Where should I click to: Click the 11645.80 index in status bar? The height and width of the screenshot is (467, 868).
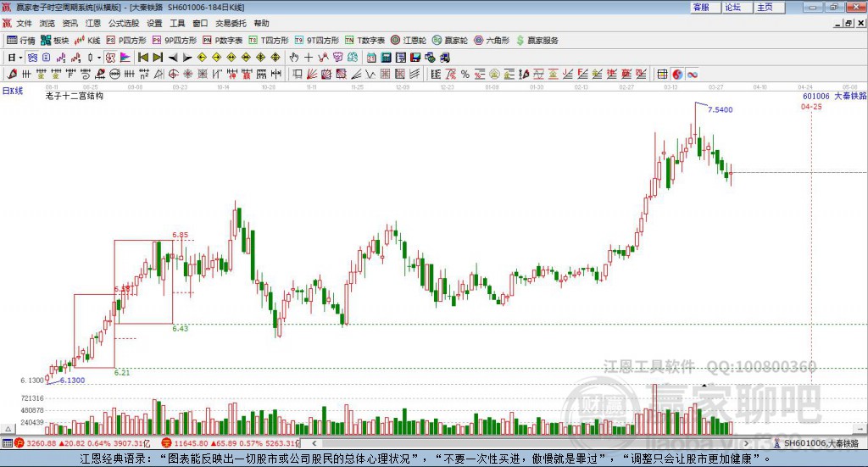191,443
